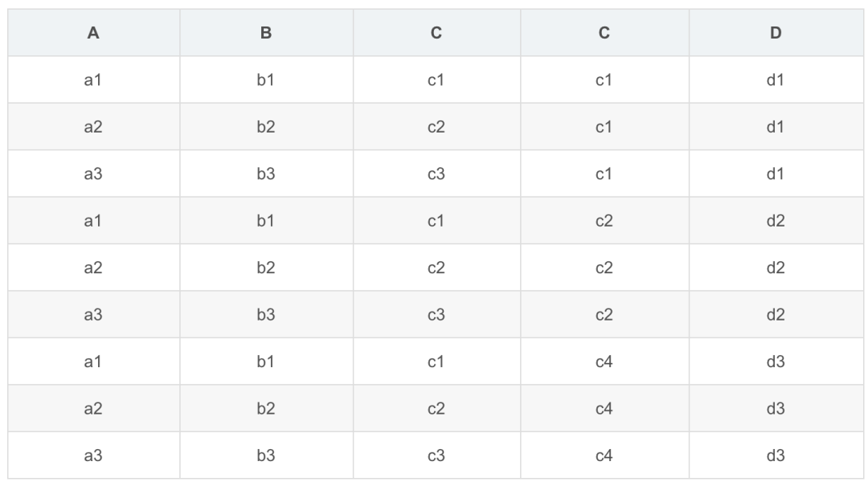Image resolution: width=868 pixels, height=490 pixels.
Task: Click the D column header
Action: coord(776,33)
